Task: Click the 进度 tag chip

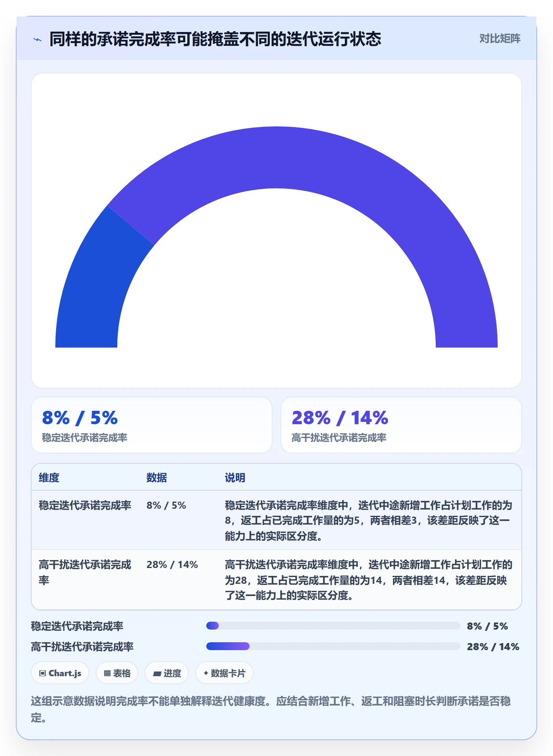Action: click(x=167, y=673)
